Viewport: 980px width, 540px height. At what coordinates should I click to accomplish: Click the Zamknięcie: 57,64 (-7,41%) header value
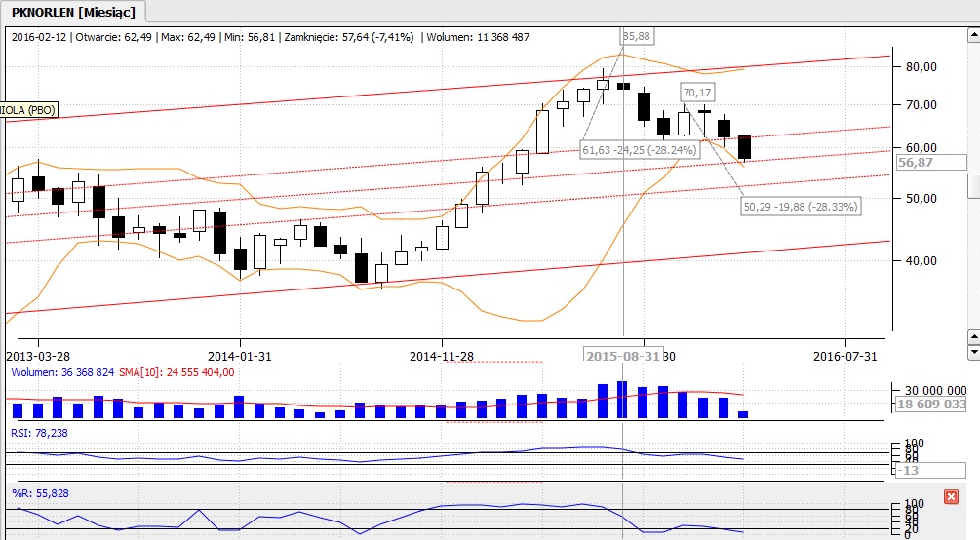coord(349,37)
